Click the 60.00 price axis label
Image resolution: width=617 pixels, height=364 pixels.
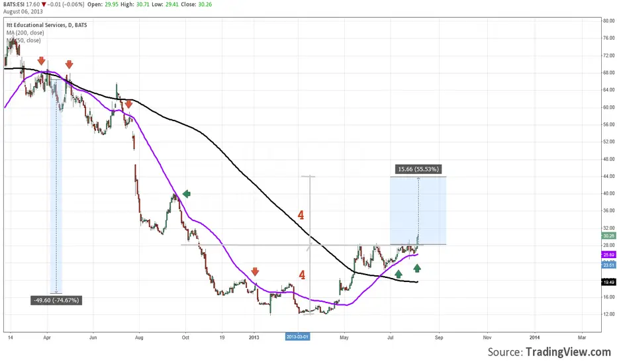click(609, 107)
